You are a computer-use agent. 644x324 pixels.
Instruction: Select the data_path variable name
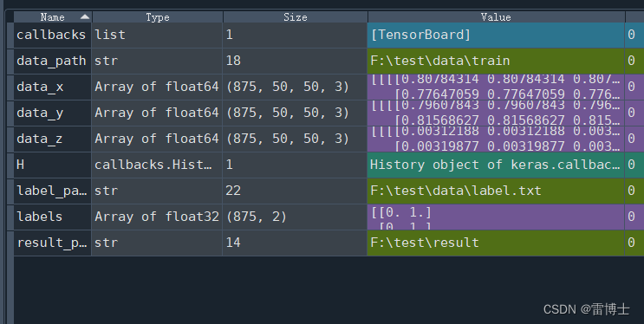(x=52, y=61)
